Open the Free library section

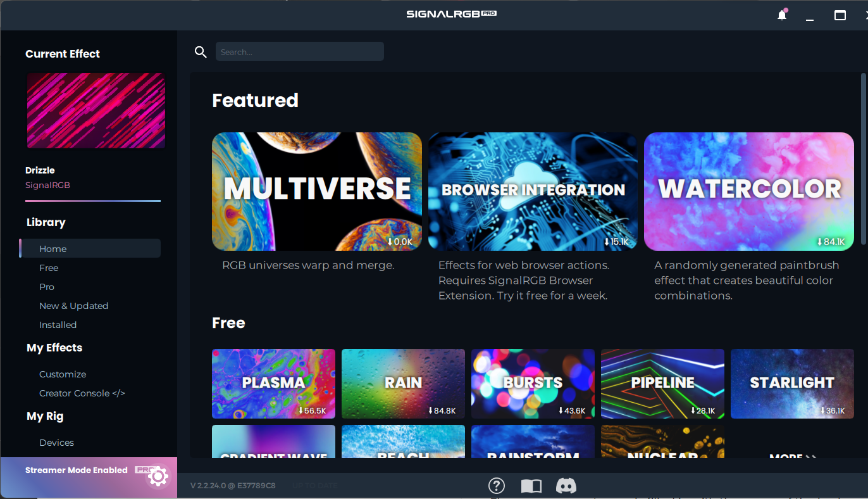(49, 268)
